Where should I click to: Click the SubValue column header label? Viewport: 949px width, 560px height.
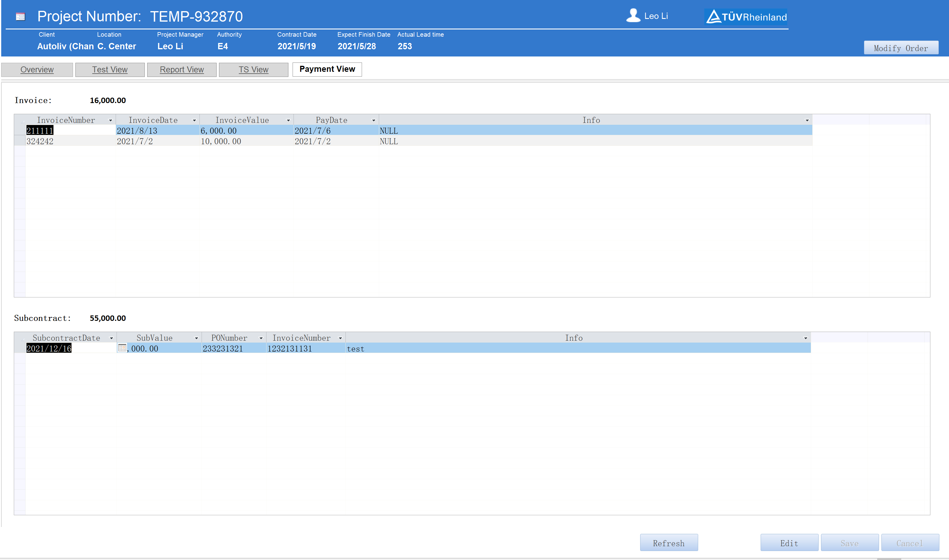coord(154,338)
